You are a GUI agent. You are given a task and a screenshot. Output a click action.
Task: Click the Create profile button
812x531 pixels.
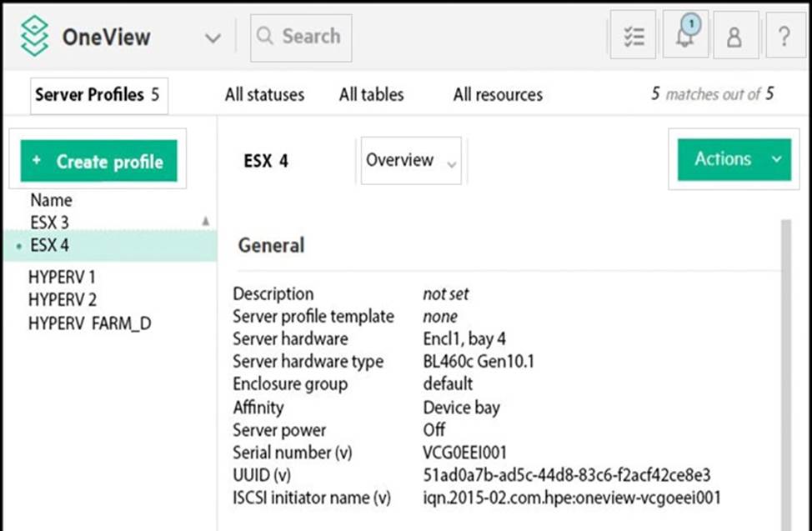click(x=99, y=162)
